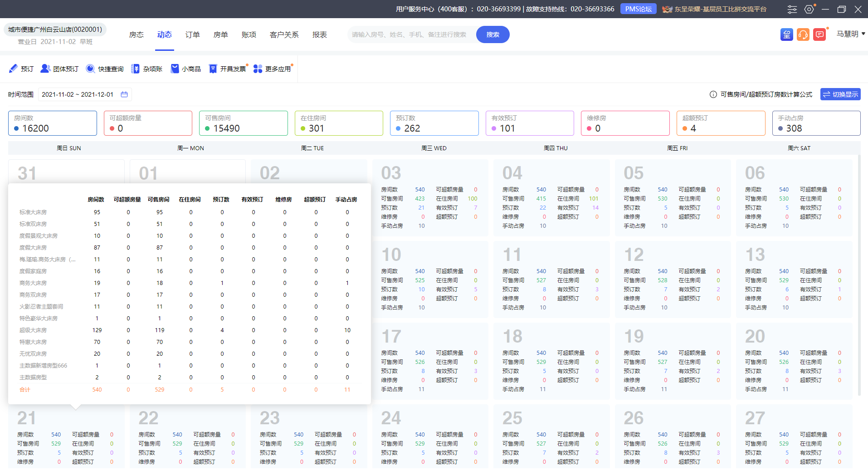Click the 维修房 summary card

click(625, 123)
